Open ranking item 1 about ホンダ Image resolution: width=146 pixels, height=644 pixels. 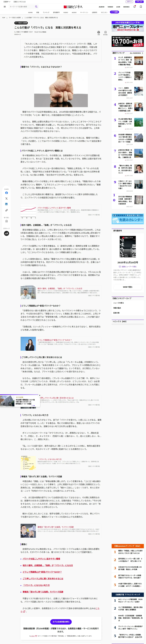[128, 62]
